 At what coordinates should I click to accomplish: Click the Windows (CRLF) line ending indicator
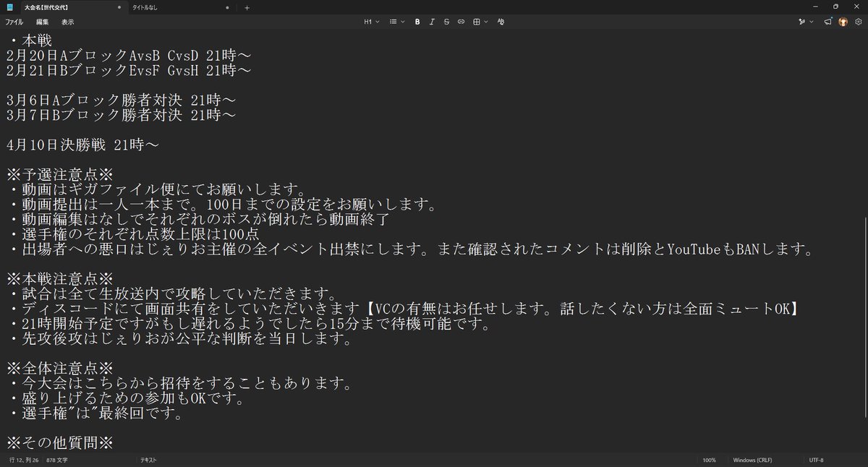pyautogui.click(x=752, y=460)
